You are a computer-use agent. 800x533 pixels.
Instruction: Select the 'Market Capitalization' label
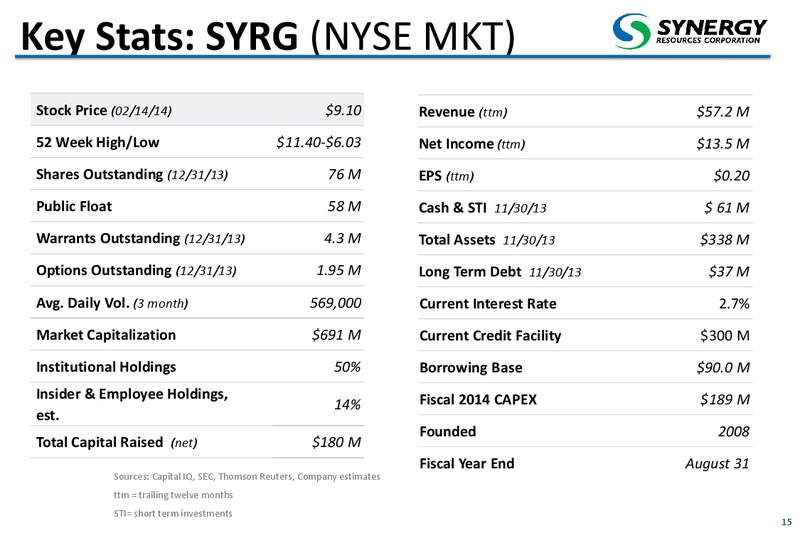click(x=106, y=335)
